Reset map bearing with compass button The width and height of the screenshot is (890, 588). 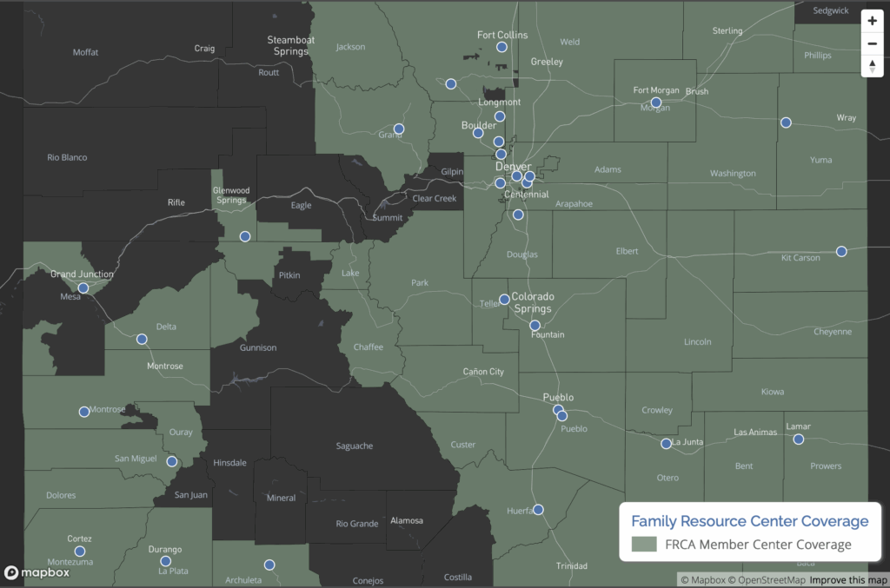coord(872,66)
